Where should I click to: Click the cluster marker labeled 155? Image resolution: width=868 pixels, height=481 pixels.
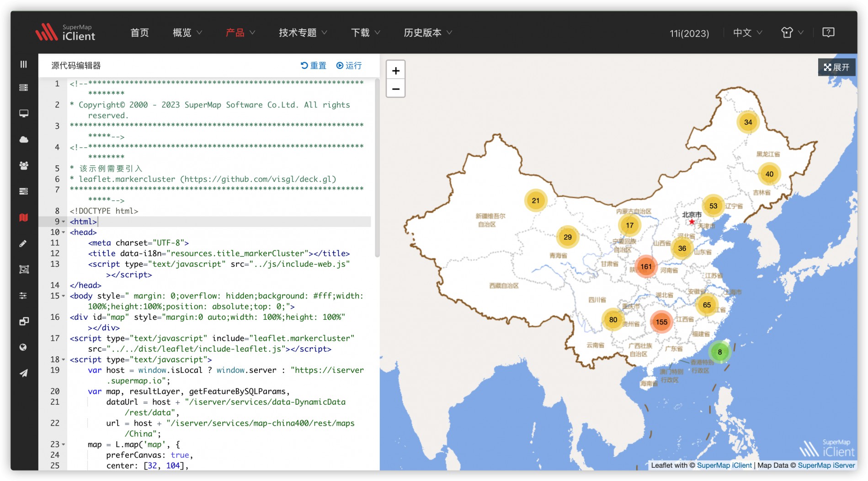(661, 322)
